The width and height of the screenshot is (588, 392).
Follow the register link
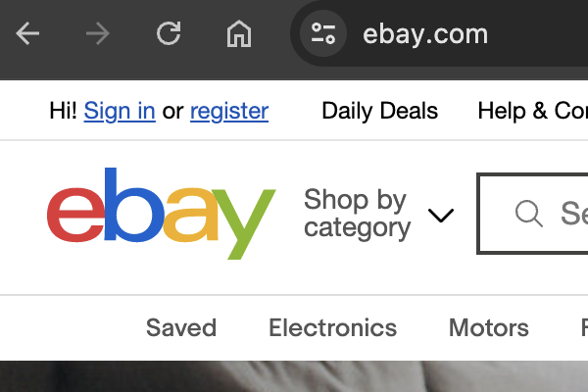pos(229,111)
